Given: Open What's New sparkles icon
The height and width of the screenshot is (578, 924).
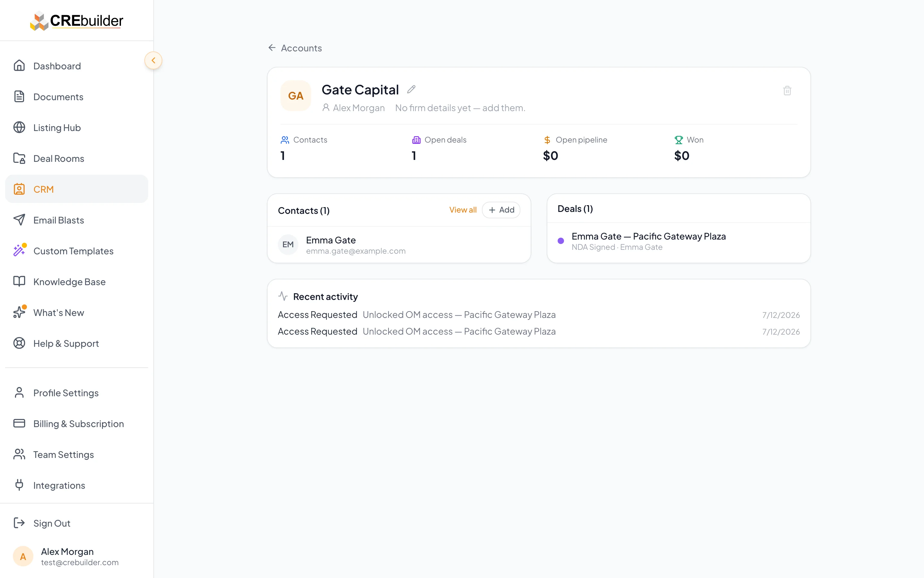Looking at the screenshot, I should pyautogui.click(x=19, y=312).
